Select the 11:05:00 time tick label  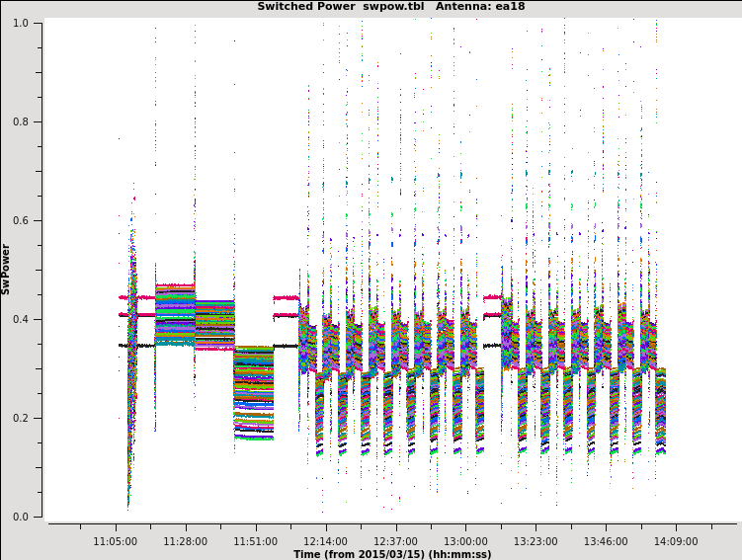click(116, 541)
